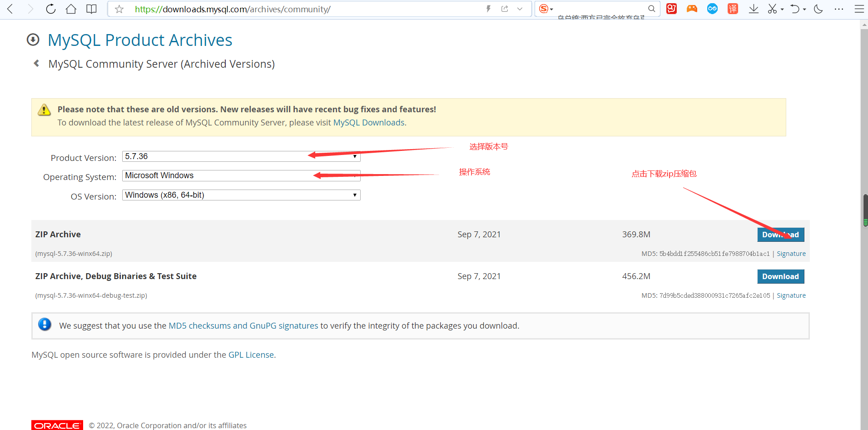Open the Product Version dropdown showing 5.7.36
This screenshot has height=430, width=868.
[241, 156]
